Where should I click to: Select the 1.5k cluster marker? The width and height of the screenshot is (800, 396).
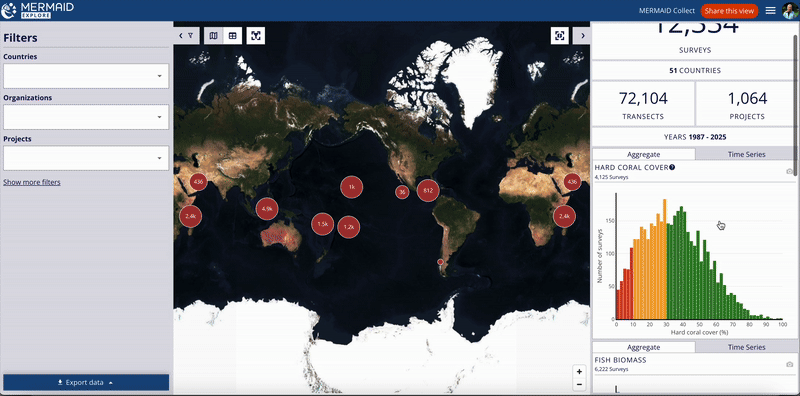point(322,224)
